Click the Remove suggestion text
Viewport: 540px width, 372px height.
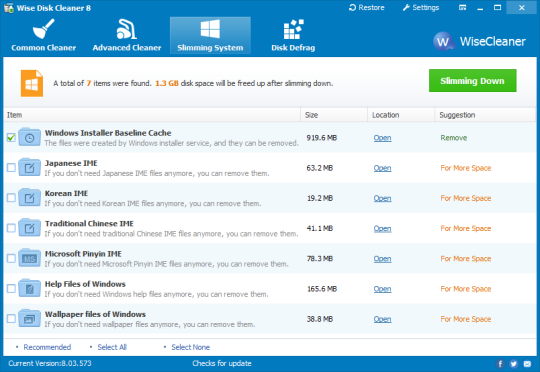click(454, 138)
